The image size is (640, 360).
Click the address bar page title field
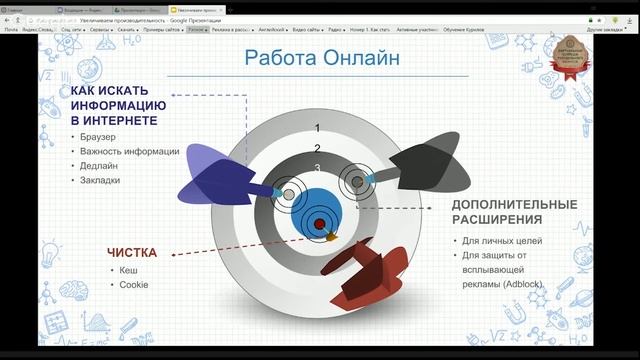click(150, 20)
